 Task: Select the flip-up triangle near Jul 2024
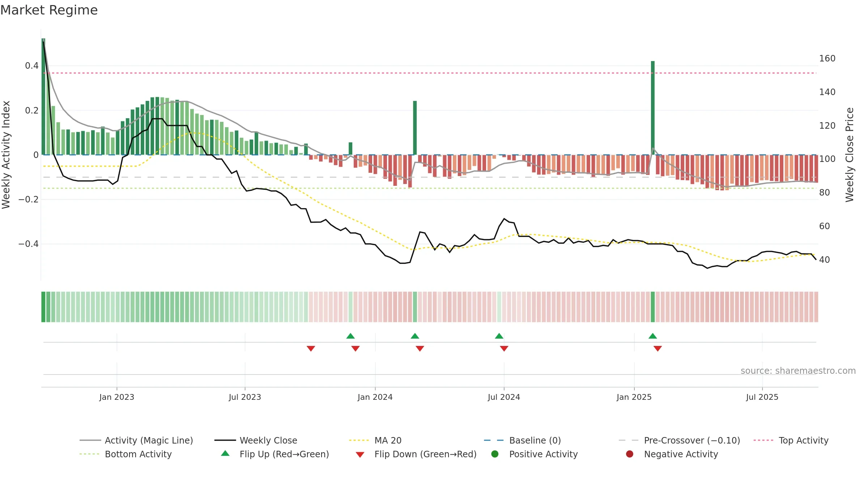[499, 336]
